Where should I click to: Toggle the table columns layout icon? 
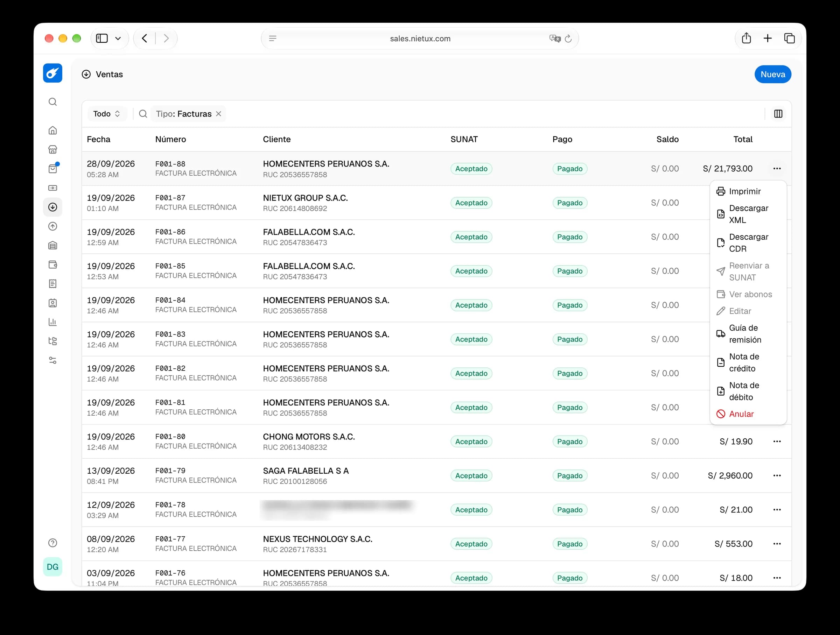(778, 114)
